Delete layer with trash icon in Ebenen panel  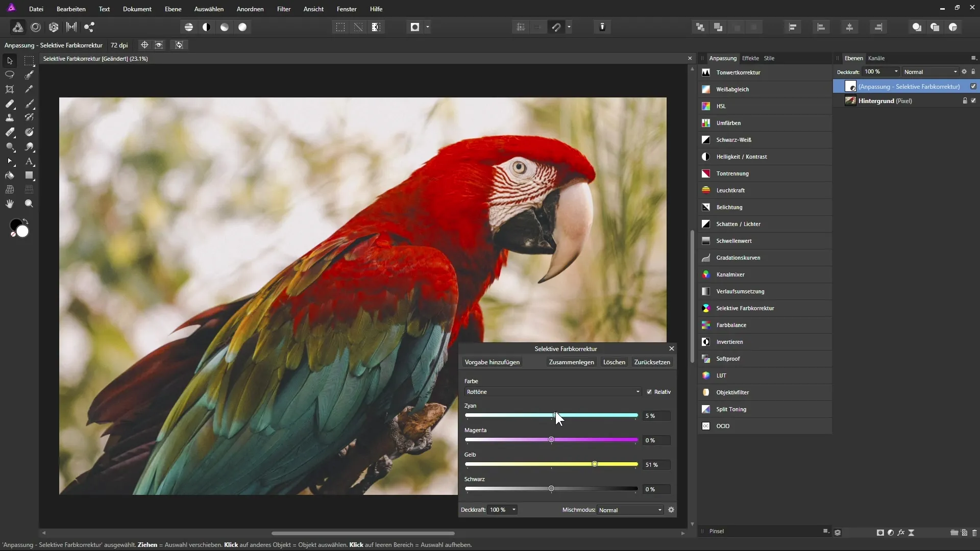tap(974, 533)
